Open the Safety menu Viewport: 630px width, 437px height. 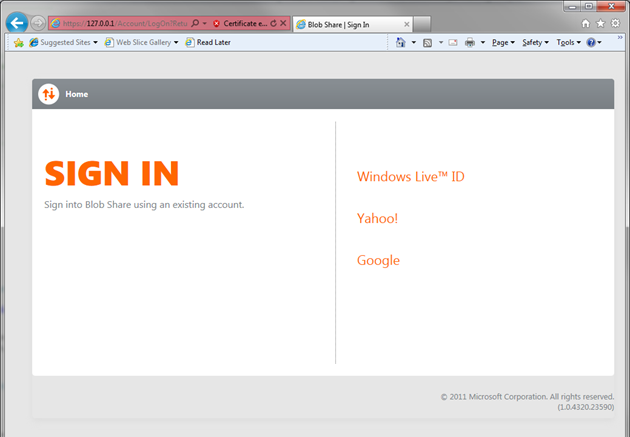[535, 42]
